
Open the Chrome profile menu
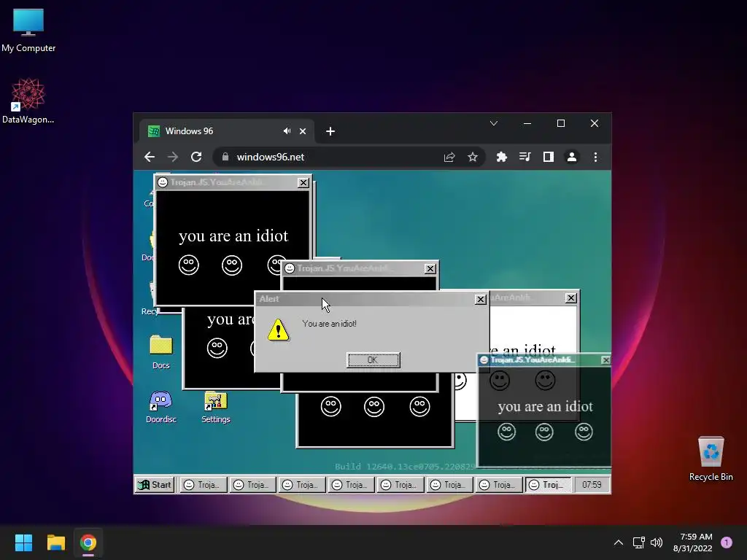point(572,157)
